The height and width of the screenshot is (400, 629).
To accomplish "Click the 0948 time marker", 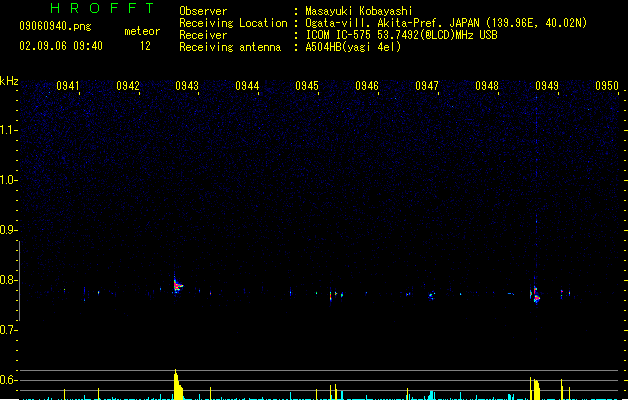I will 487,86.
